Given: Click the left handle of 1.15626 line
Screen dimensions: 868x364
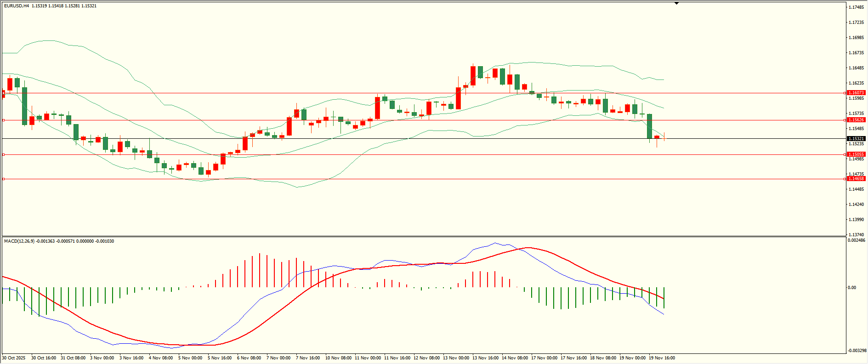Looking at the screenshot, I should pyautogui.click(x=4, y=120).
